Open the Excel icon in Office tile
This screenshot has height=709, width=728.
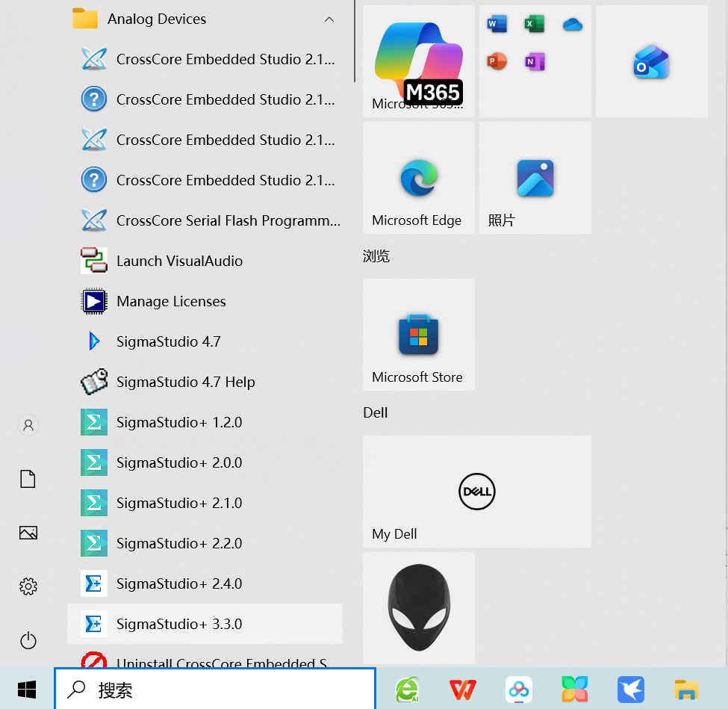coord(535,24)
